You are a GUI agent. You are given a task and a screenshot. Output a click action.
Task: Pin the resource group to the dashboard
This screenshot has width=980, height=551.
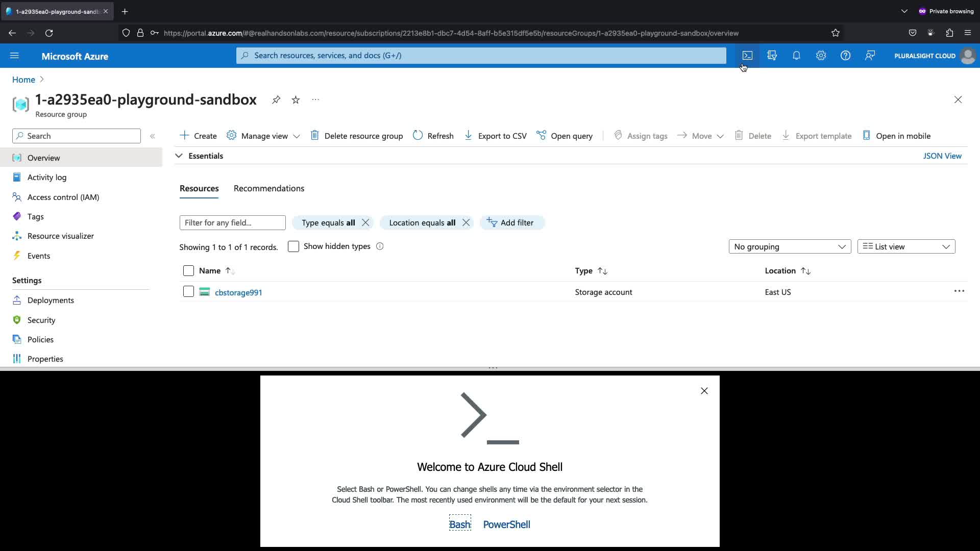[276, 100]
